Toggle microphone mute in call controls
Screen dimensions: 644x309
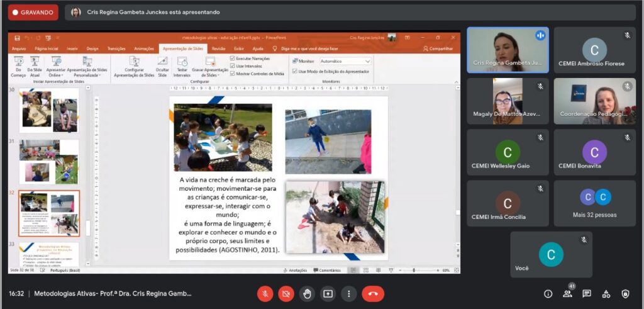[265, 294]
